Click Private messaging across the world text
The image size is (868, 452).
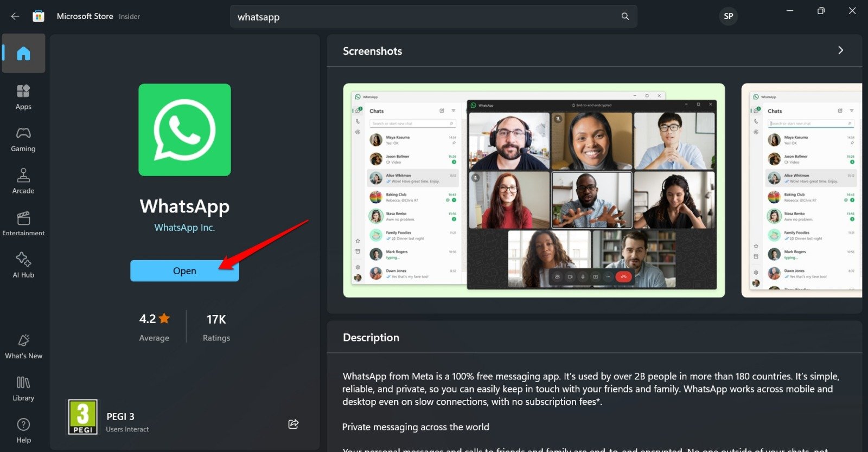point(416,427)
